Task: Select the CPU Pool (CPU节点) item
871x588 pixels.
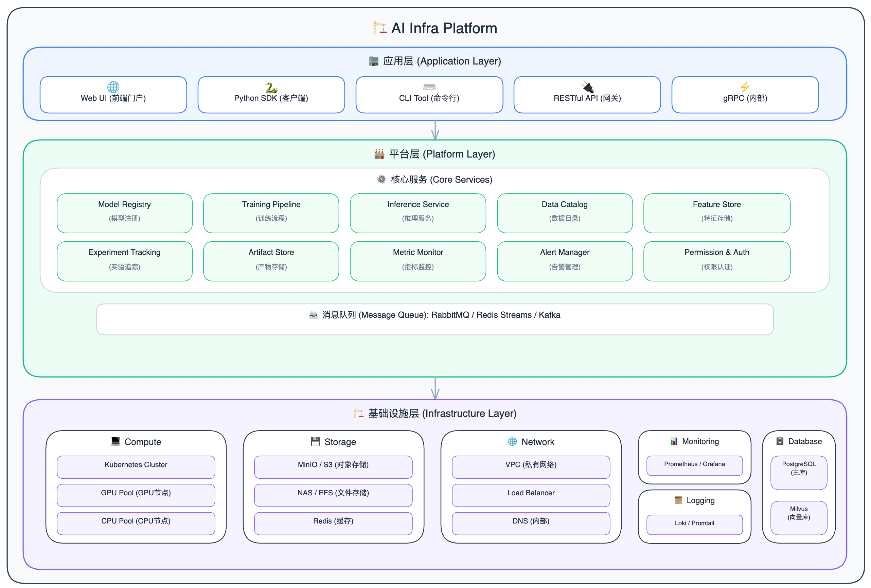Action: click(136, 523)
